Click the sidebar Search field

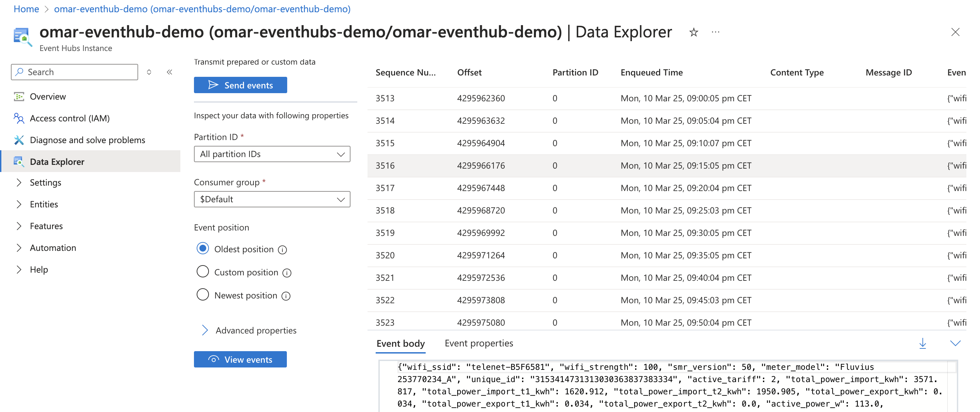[x=75, y=72]
